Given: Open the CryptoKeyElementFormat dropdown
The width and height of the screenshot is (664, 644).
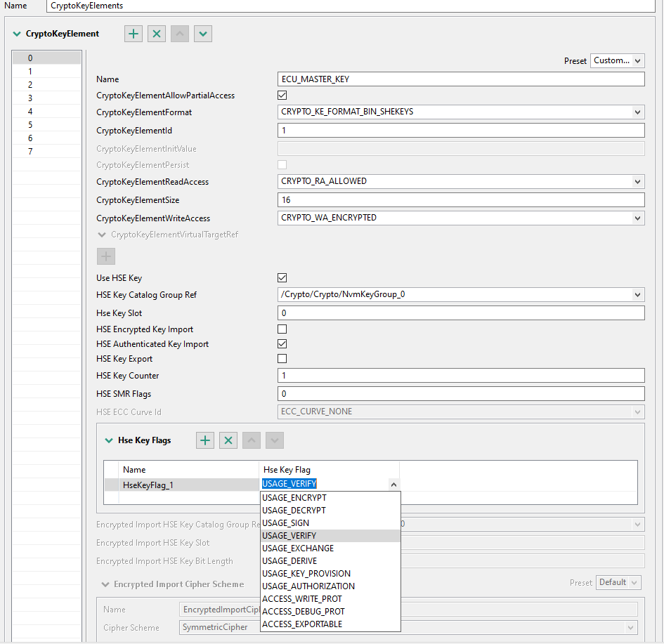Looking at the screenshot, I should [x=637, y=112].
